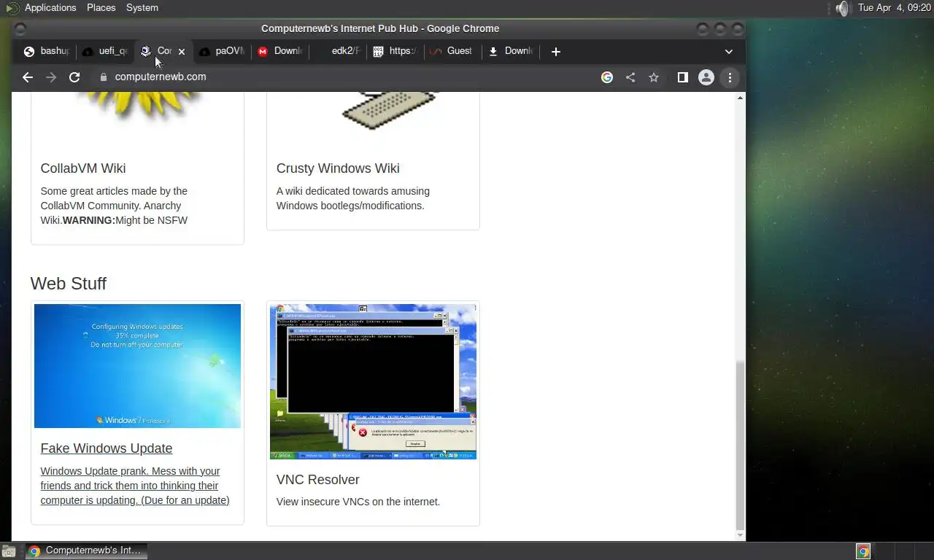
Task: Open the Fake Windows Update link
Action: coord(107,448)
